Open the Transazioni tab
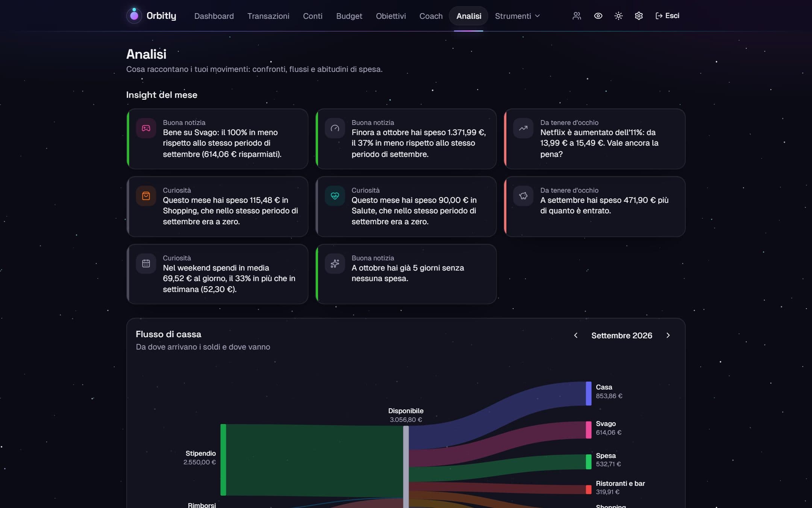 pyautogui.click(x=268, y=16)
